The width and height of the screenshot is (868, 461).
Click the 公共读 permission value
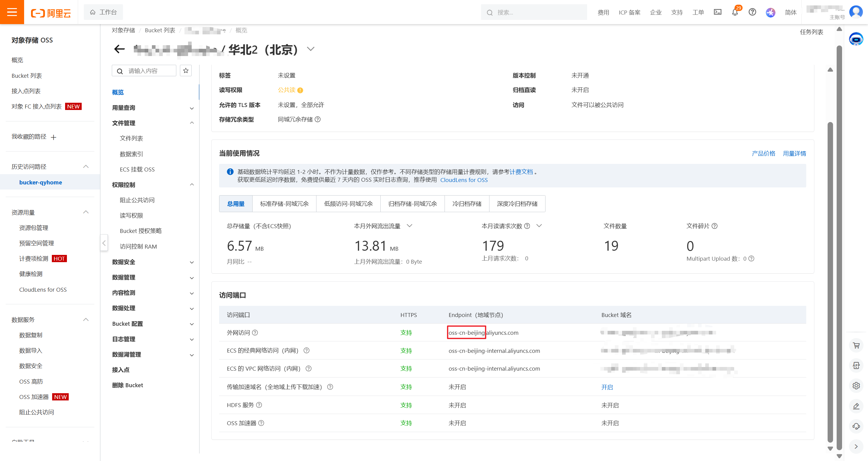pyautogui.click(x=286, y=90)
